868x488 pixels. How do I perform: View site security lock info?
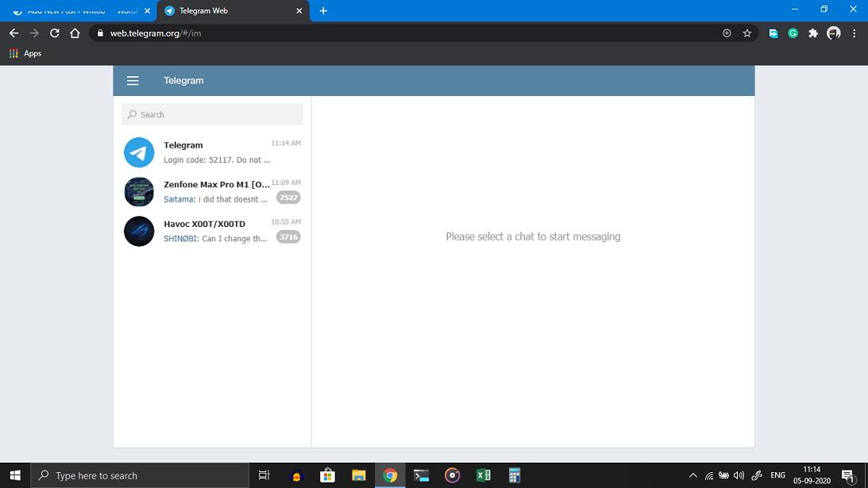tap(100, 33)
